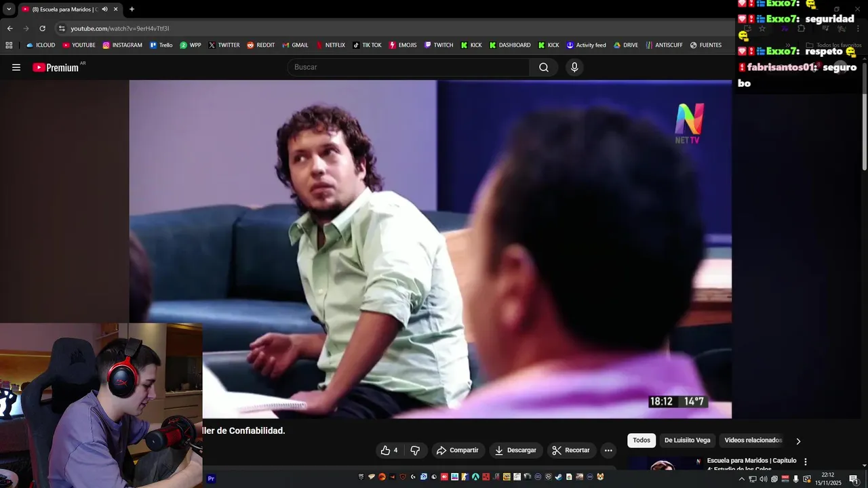868x488 pixels.
Task: Open the TWITCH bookmark
Action: [x=439, y=45]
